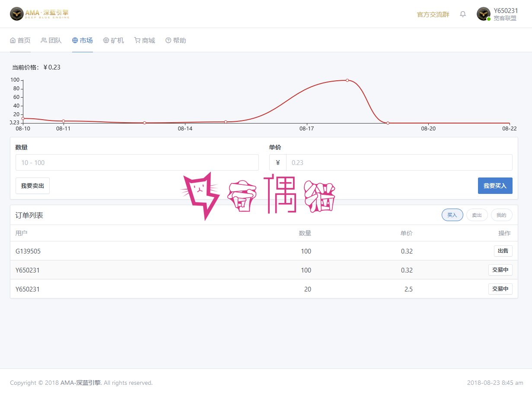Image resolution: width=532 pixels, height=393 pixels.
Task: Click the AMA-深蓝引擎 footer link
Action: 80,383
